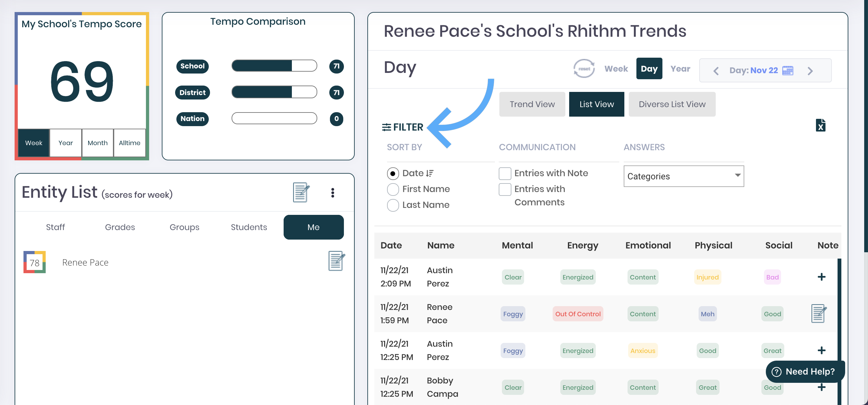Click the Name column header
Viewport: 868px width, 405px height.
(441, 245)
